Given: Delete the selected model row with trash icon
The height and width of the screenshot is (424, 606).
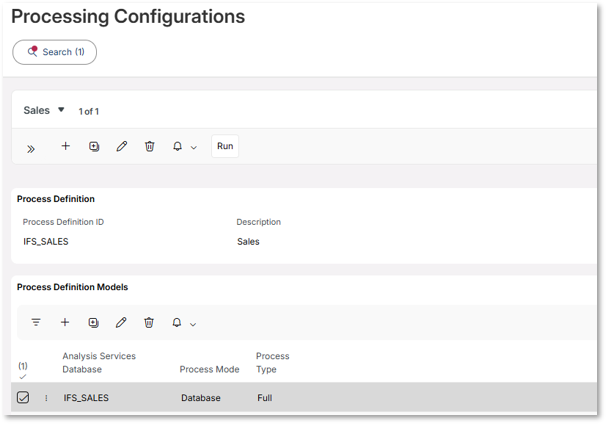Looking at the screenshot, I should tap(149, 322).
